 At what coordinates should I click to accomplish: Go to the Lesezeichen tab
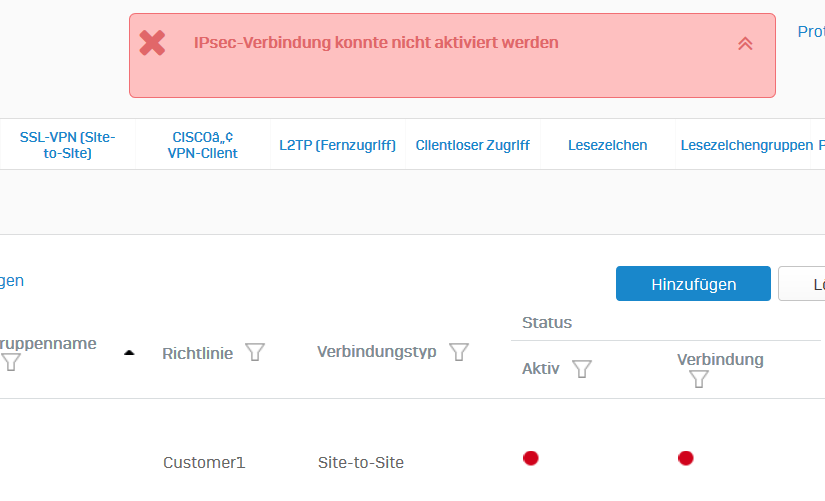point(608,145)
